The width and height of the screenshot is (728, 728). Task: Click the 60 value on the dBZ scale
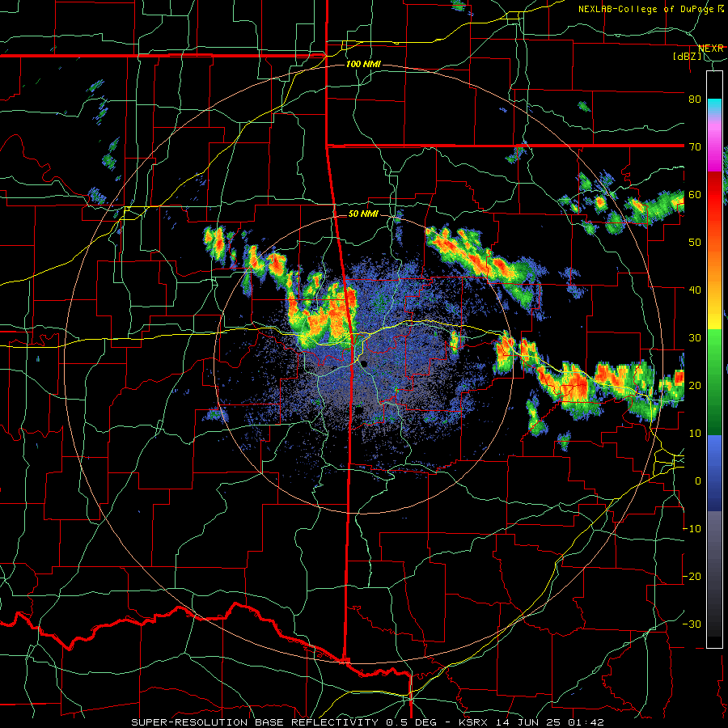(x=695, y=194)
